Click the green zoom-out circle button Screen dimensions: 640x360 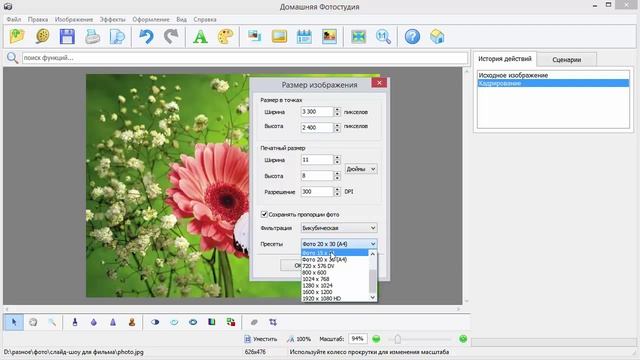tap(376, 339)
